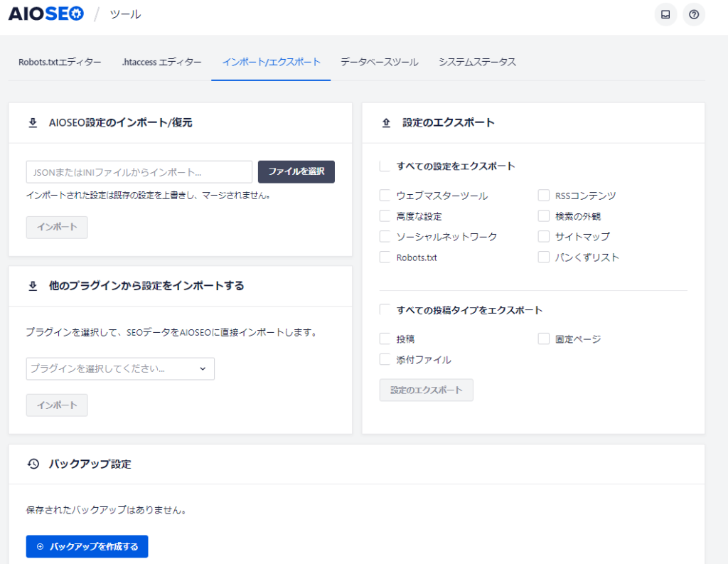
Task: Select the すべての投稿タイプをエクスポート checkbox
Action: coord(385,310)
